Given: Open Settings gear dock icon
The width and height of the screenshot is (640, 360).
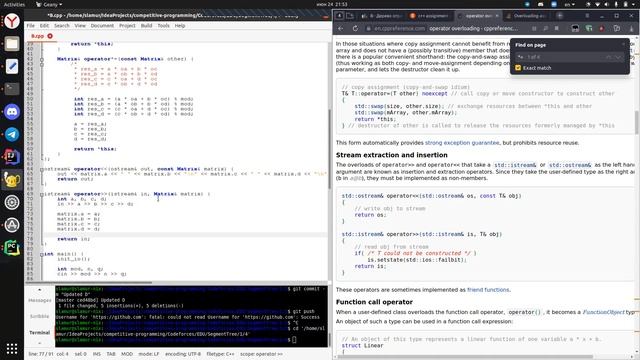Looking at the screenshot, I should [x=12, y=202].
